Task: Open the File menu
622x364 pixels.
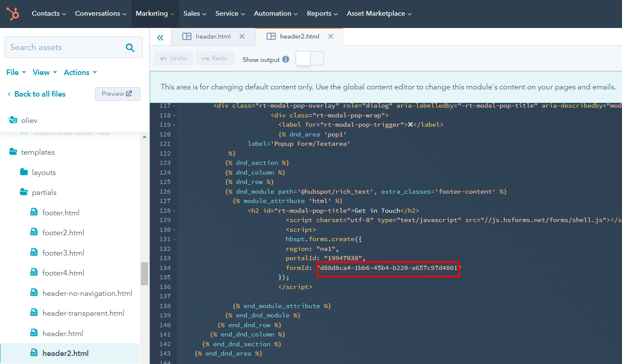Action: 16,72
